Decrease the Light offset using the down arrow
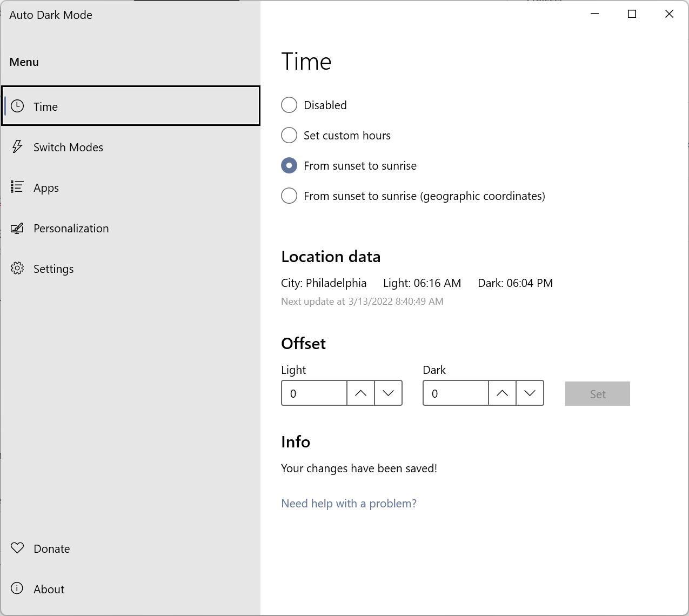This screenshot has width=689, height=616. [x=388, y=393]
